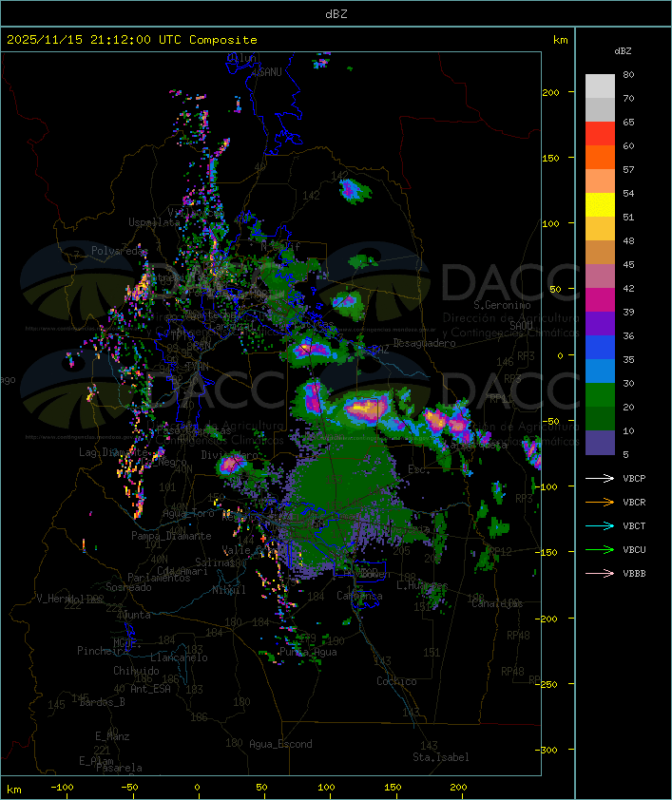
Task: Click the 'Parlamentos' map label
Action: pyautogui.click(x=159, y=578)
